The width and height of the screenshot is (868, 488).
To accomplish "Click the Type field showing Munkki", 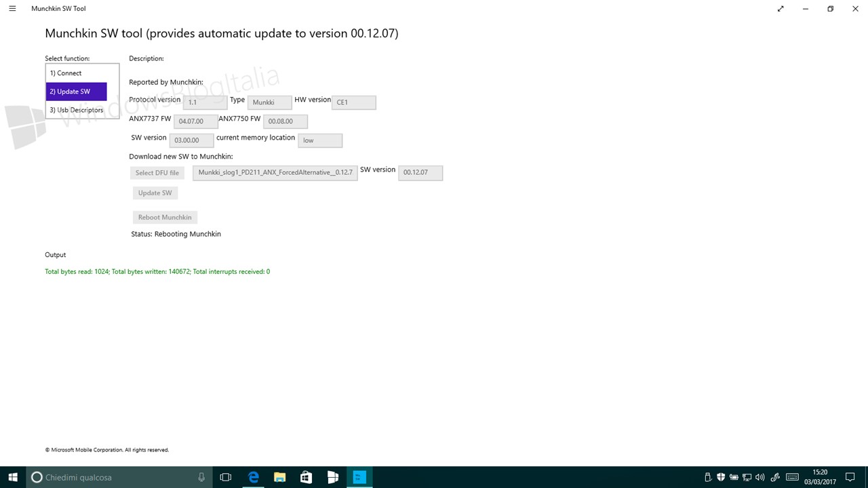I will [x=269, y=102].
